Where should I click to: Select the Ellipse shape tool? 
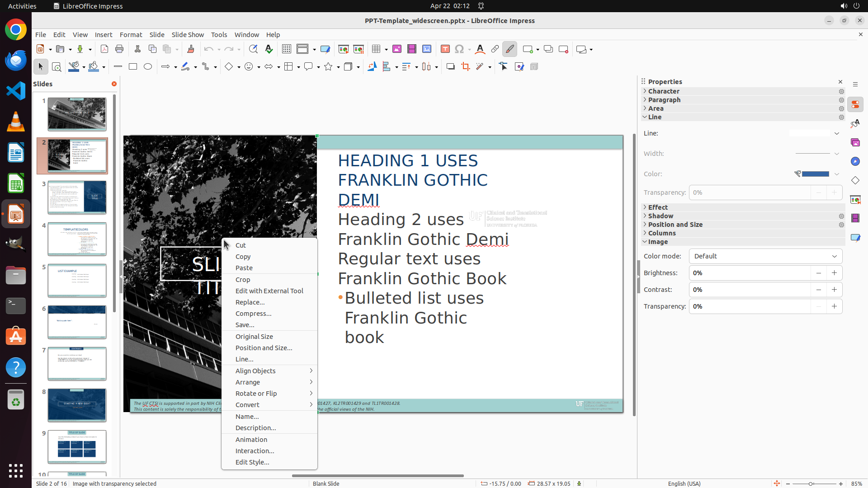148,67
